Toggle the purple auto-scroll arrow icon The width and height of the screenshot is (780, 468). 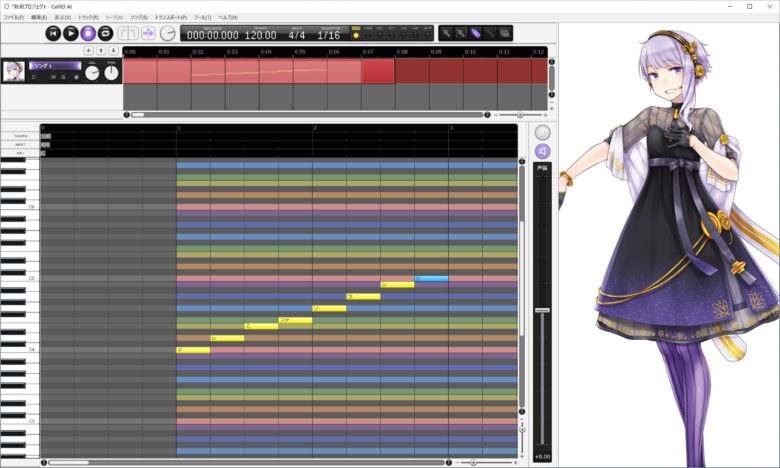pos(148,33)
